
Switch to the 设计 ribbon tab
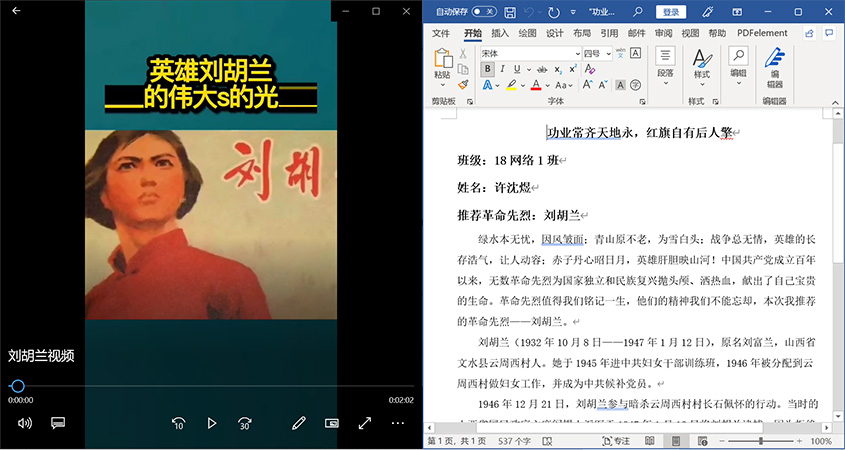coord(555,33)
